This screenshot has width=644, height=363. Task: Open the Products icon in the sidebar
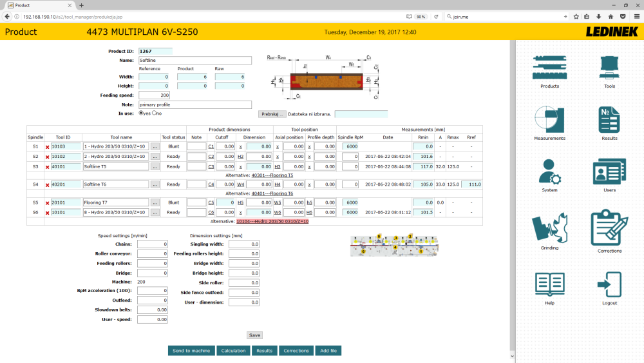549,68
